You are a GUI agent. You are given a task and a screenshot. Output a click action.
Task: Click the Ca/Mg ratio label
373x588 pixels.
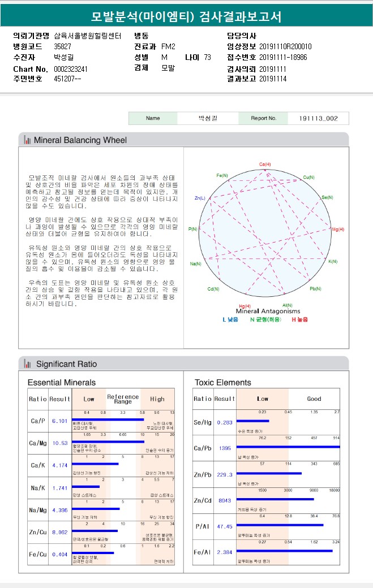click(38, 443)
